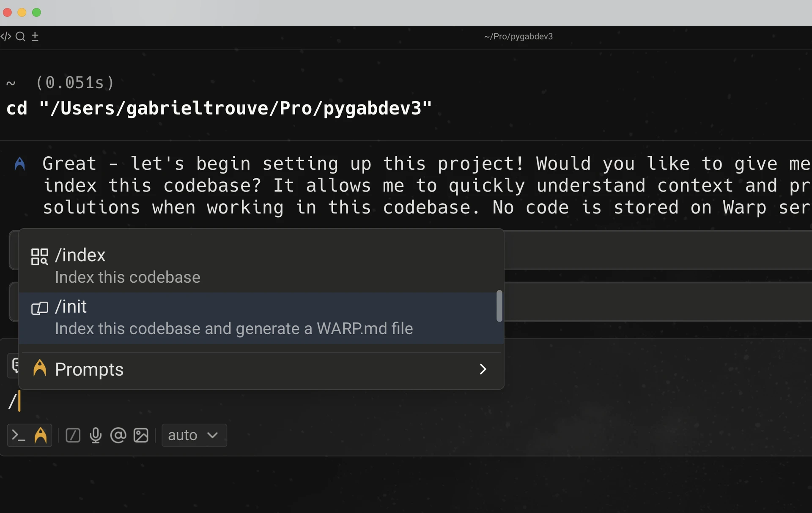
Task: Open the auto model dropdown
Action: [194, 435]
